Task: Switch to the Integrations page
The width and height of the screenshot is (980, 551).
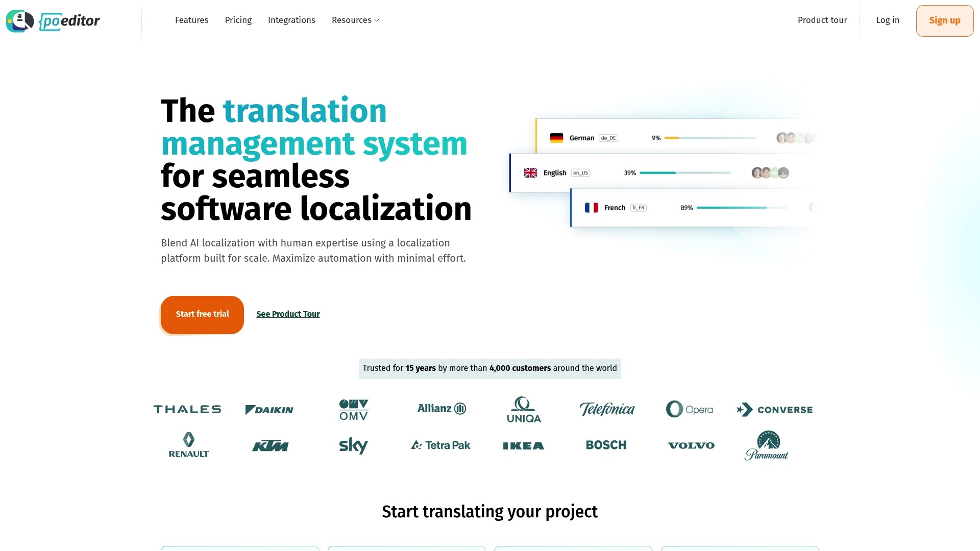Action: coord(291,20)
